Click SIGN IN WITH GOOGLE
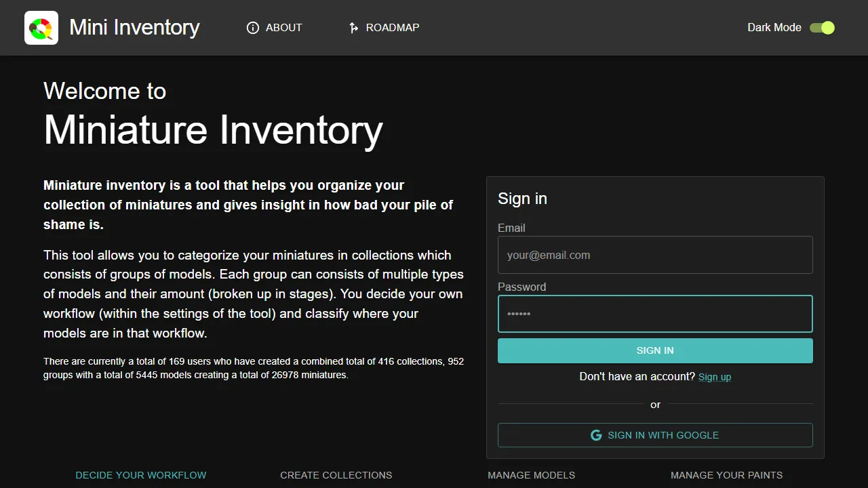This screenshot has height=488, width=868. [x=655, y=435]
